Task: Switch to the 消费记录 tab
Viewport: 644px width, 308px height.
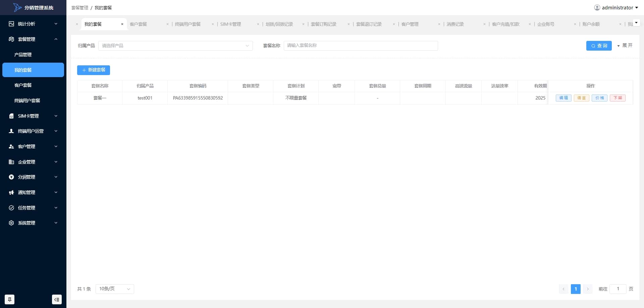Action: tap(455, 24)
